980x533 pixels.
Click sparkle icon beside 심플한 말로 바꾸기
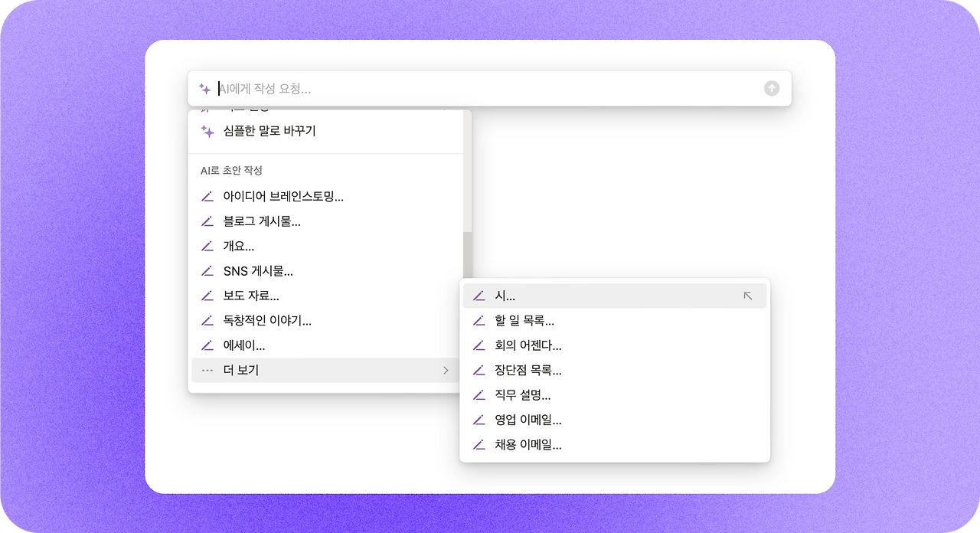click(x=207, y=131)
